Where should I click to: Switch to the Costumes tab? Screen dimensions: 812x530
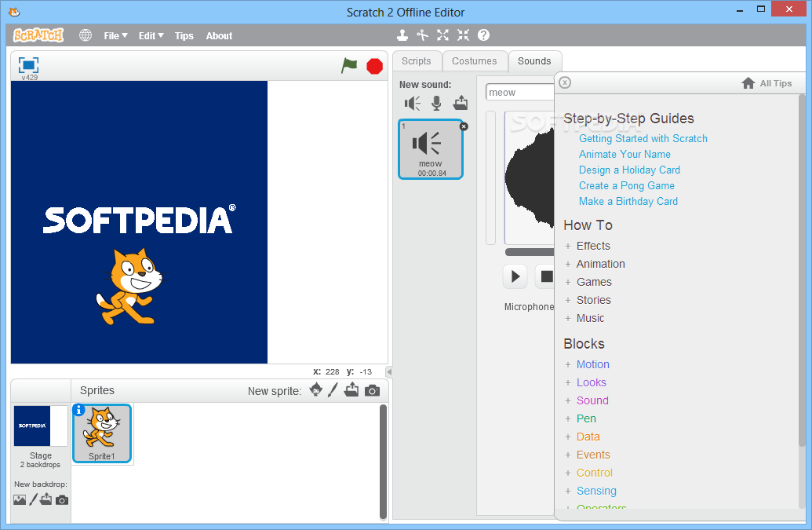475,61
